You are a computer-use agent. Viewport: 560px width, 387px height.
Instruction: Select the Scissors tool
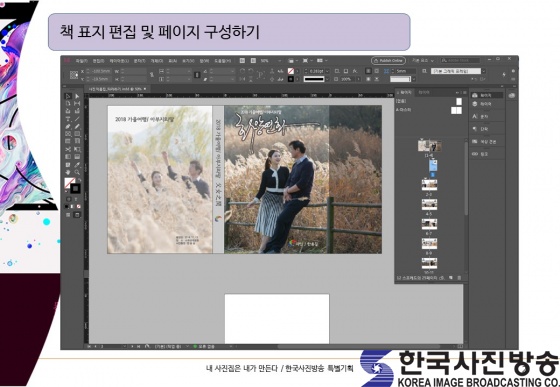pos(68,149)
